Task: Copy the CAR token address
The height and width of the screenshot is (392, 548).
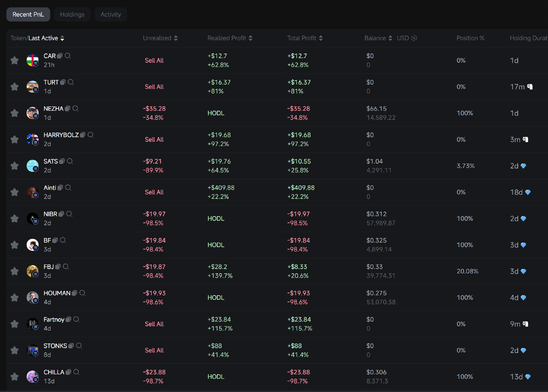Action: [x=60, y=56]
